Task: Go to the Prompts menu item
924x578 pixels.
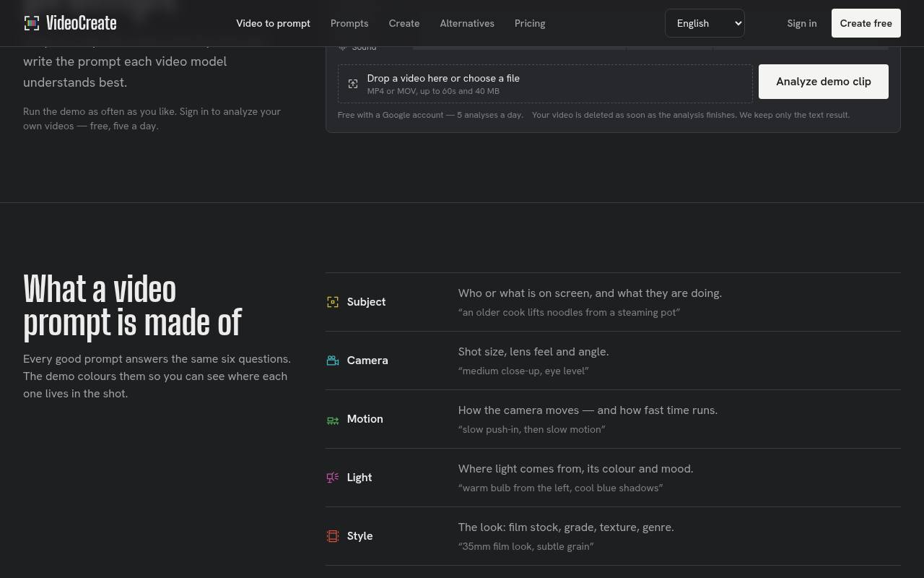Action: tap(349, 23)
